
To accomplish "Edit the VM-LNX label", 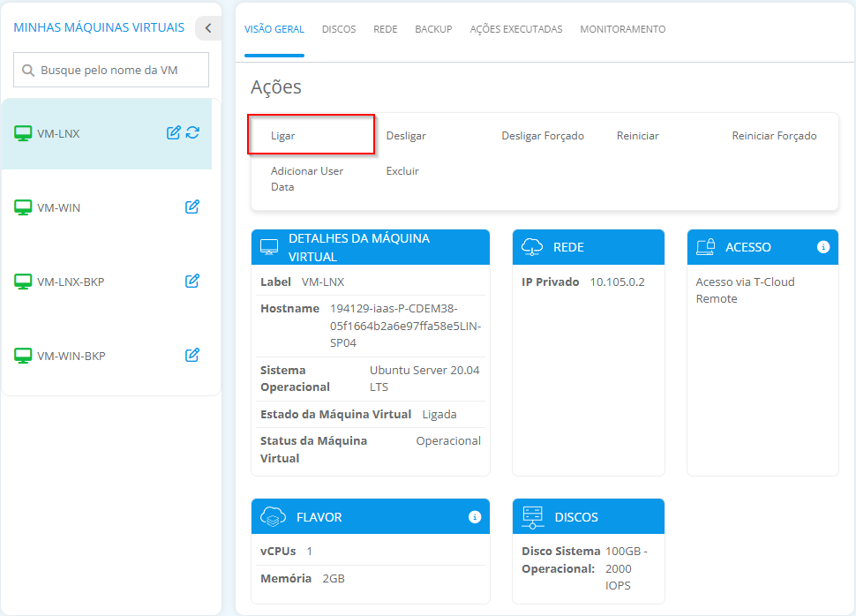I will (x=173, y=132).
